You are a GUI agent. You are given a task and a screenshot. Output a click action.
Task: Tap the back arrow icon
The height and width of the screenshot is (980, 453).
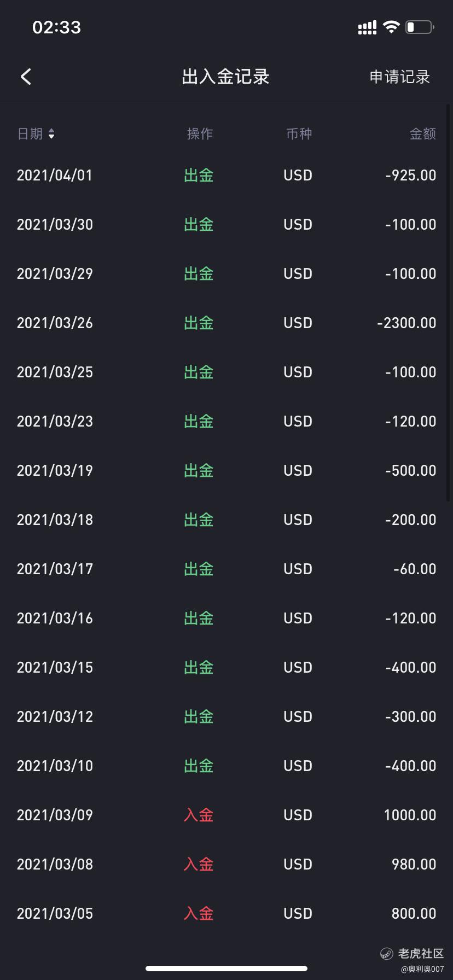26,77
